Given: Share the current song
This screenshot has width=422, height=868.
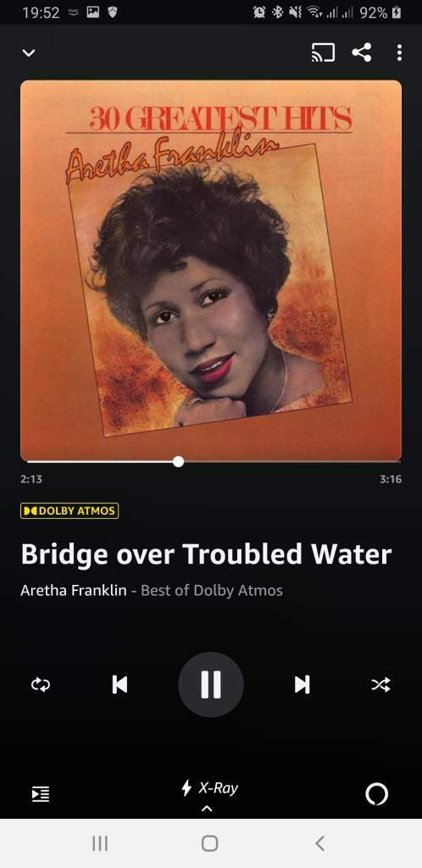Looking at the screenshot, I should click(x=362, y=53).
